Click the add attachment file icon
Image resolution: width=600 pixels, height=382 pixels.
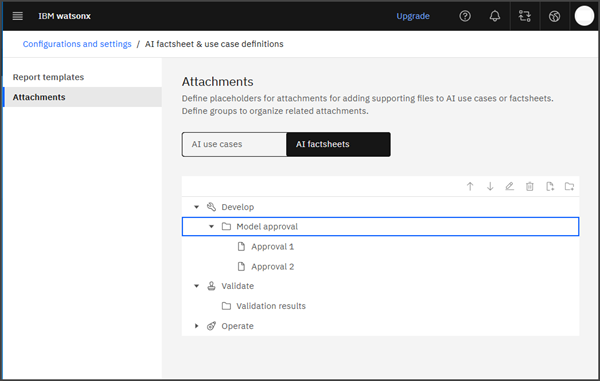pos(550,186)
